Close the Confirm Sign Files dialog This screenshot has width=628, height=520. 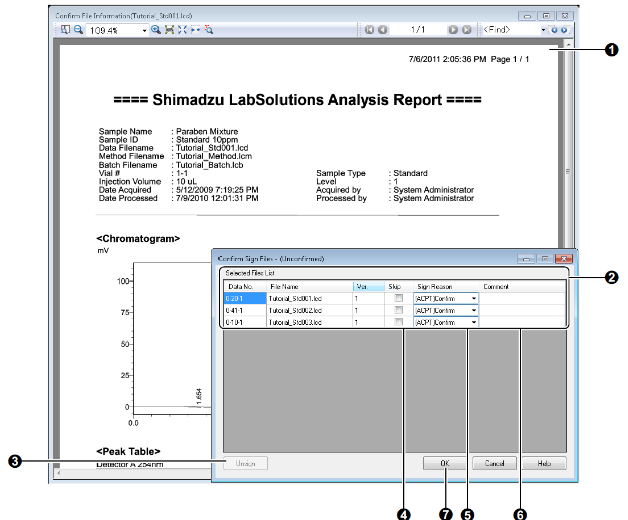point(564,259)
